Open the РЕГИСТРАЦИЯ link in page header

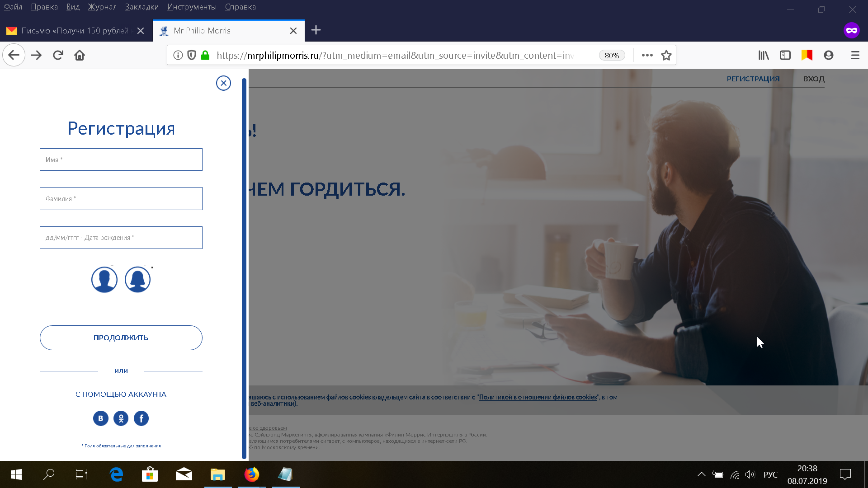pyautogui.click(x=753, y=79)
